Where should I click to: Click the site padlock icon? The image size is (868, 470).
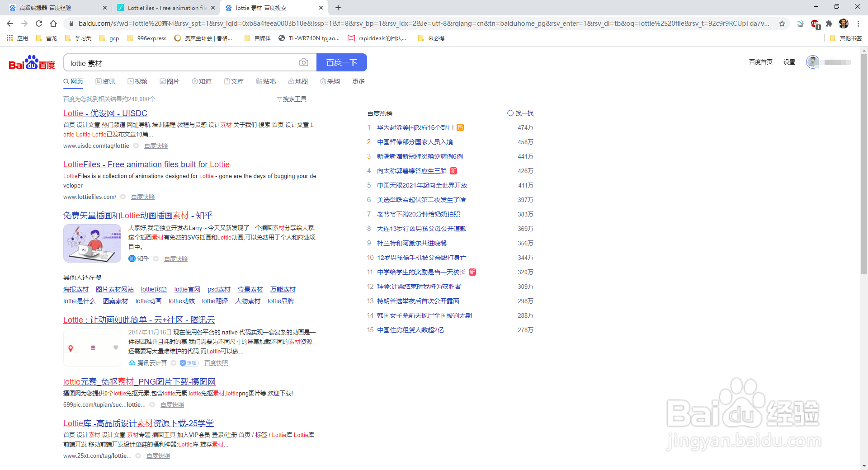(x=71, y=23)
